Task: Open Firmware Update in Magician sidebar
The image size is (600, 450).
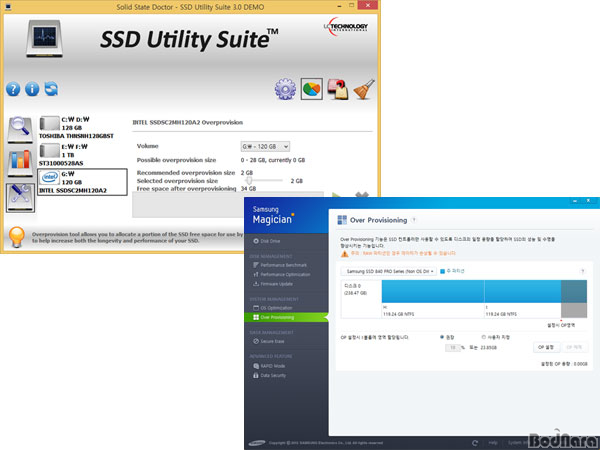Action: click(x=272, y=284)
